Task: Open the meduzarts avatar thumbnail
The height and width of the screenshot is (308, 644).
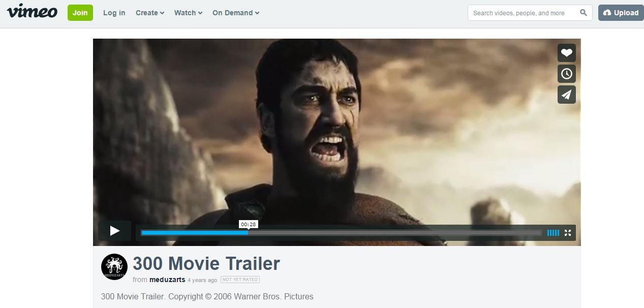Action: [x=114, y=267]
